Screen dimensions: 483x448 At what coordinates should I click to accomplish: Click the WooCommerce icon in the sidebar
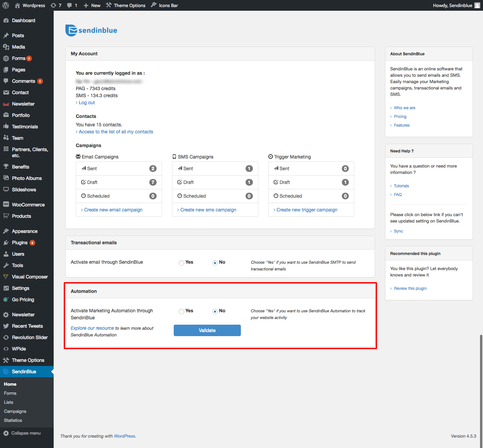6,205
